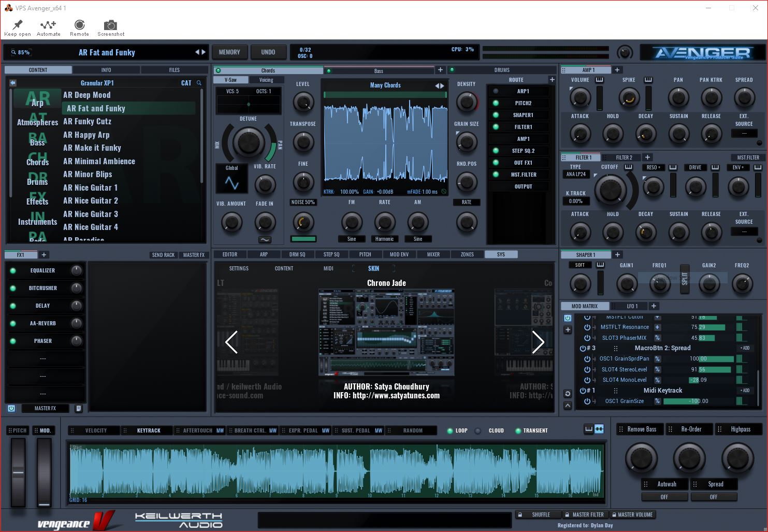Go to previous preset with left arrow
This screenshot has width=768, height=532.
(x=197, y=52)
